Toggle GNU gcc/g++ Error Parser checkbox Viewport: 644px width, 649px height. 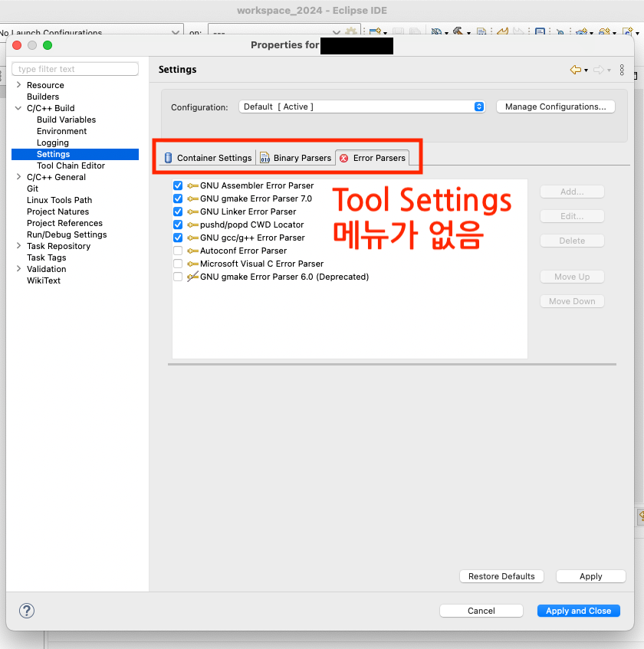[x=178, y=238]
